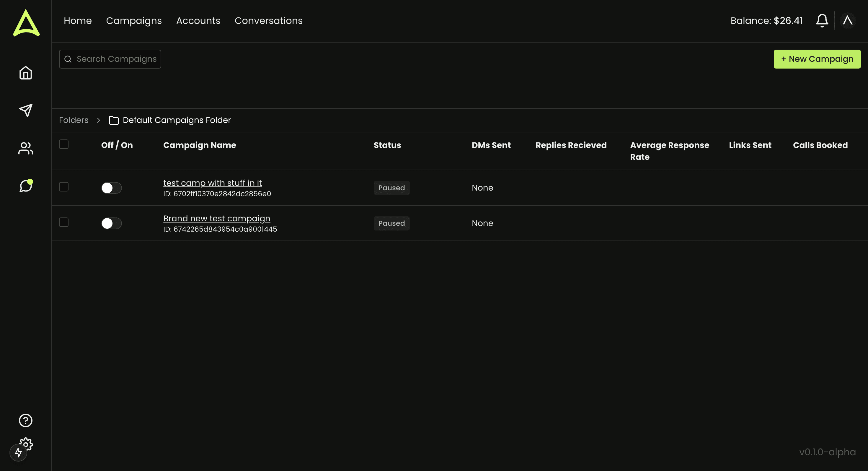Open the accounts people icon in sidebar

coord(25,148)
